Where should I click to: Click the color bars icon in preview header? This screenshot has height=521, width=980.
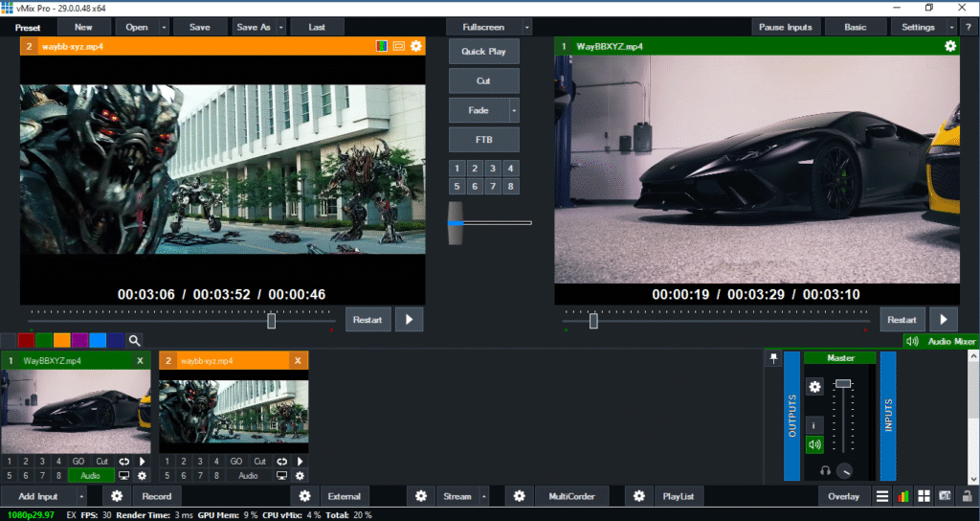(381, 46)
